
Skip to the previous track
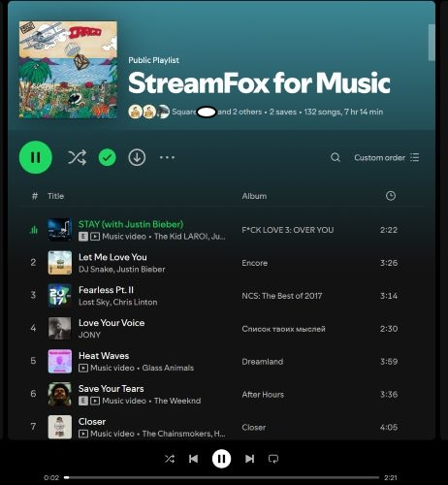click(x=193, y=459)
